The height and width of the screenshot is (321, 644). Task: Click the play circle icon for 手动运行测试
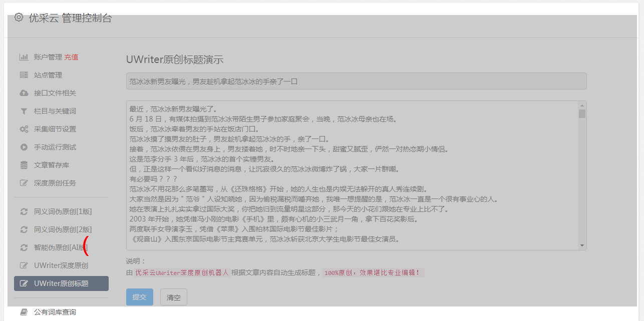pyautogui.click(x=24, y=147)
